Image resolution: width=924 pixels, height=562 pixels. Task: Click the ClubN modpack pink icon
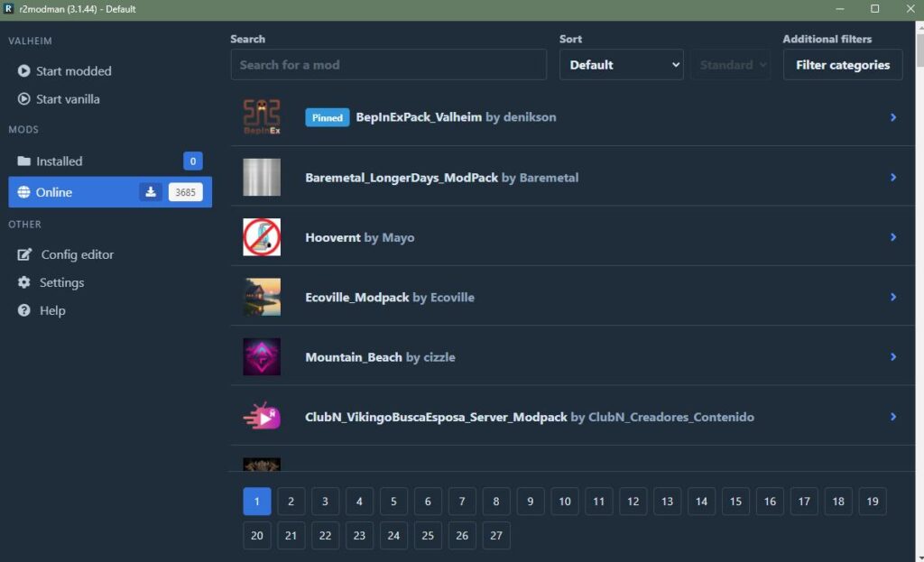(x=262, y=417)
